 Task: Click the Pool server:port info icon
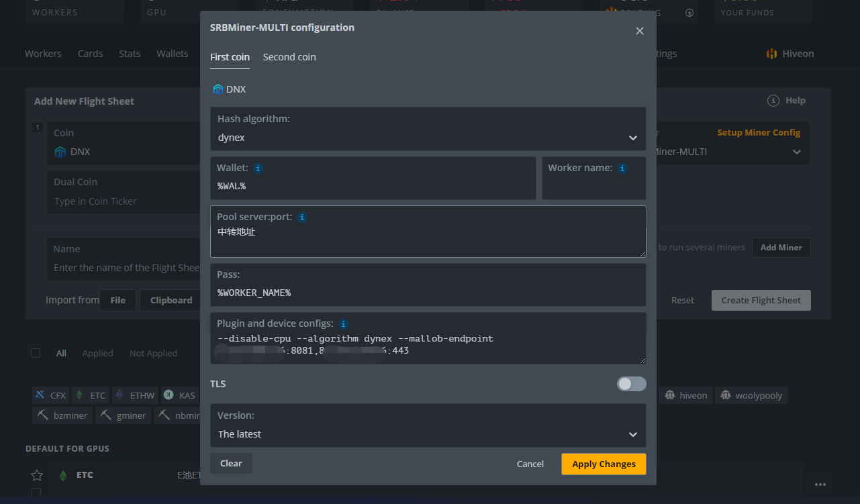click(302, 217)
